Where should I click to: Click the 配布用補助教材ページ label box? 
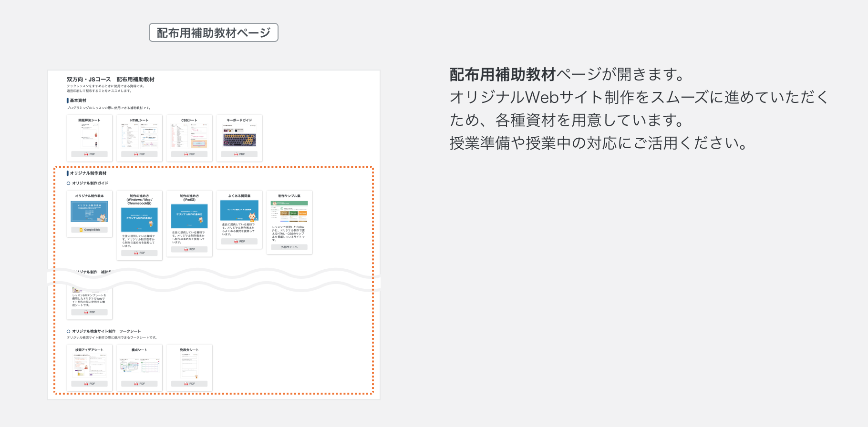coord(214,32)
